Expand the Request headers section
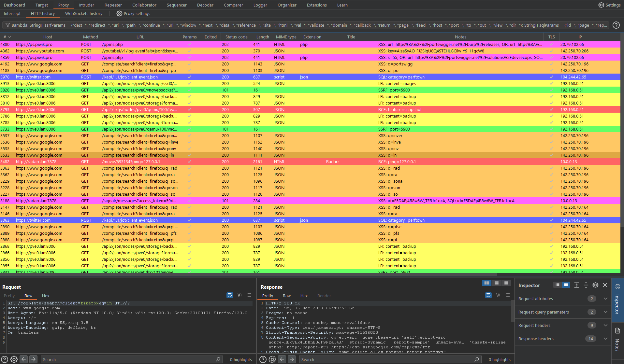Viewport: 624px width, 364px height. [x=563, y=325]
